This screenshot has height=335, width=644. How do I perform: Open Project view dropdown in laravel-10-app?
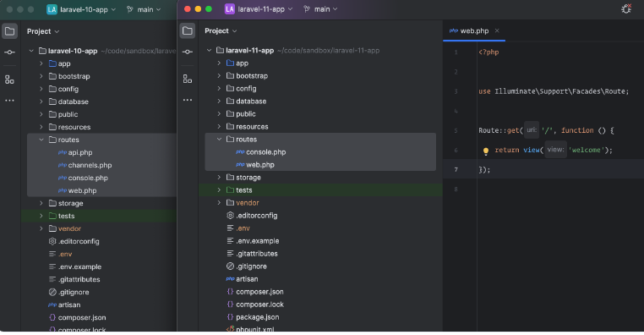point(43,31)
